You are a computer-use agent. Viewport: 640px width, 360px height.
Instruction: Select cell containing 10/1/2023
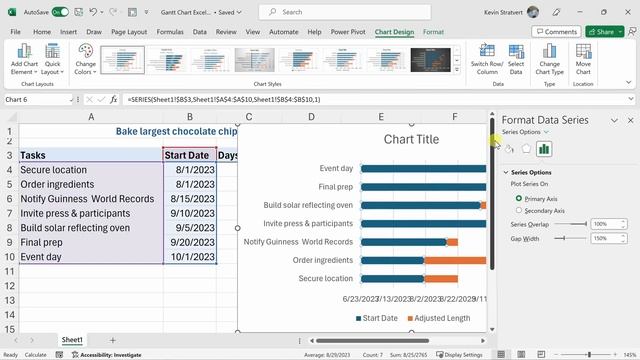pyautogui.click(x=190, y=257)
